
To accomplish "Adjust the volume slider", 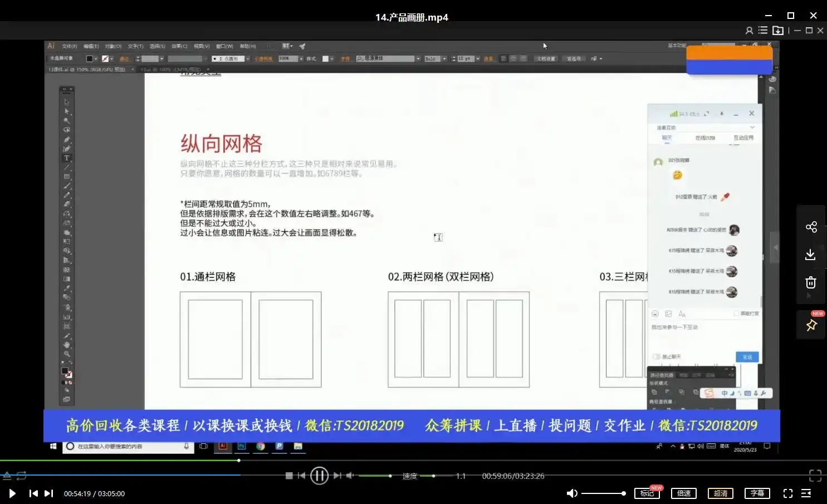I will [604, 493].
